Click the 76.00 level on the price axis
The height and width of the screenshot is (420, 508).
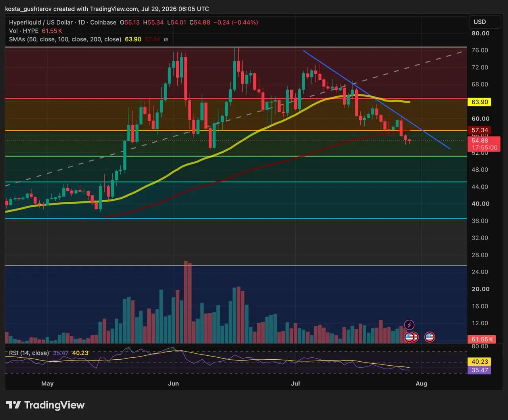pyautogui.click(x=480, y=50)
